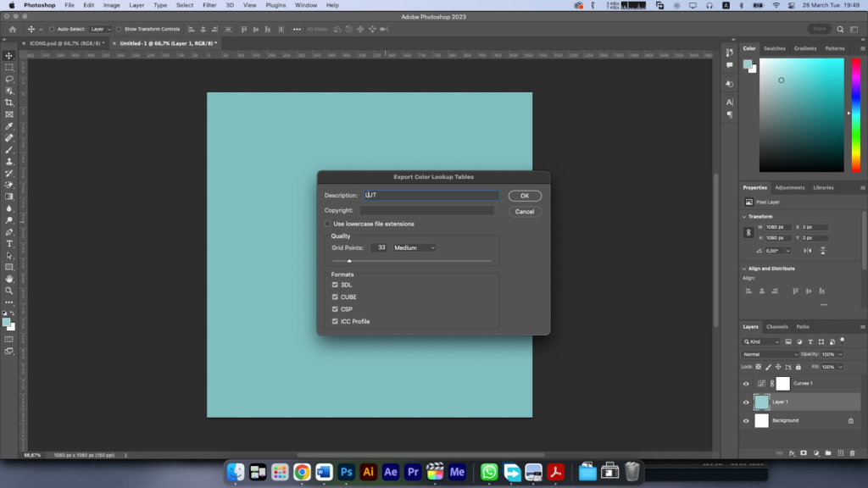Screen dimensions: 868x488
Task: Click the add layer style fx icon
Action: tap(792, 453)
